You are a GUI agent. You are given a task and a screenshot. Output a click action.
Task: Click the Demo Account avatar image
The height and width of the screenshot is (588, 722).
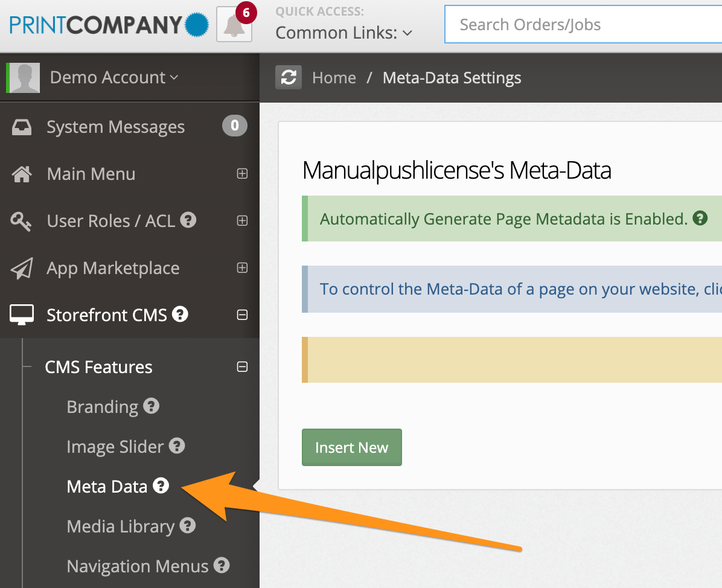point(25,78)
